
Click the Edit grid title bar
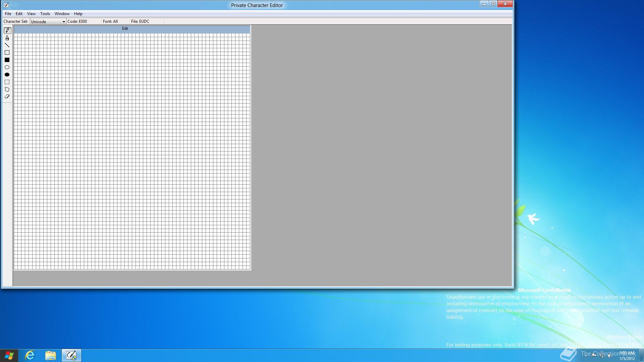coord(132,29)
